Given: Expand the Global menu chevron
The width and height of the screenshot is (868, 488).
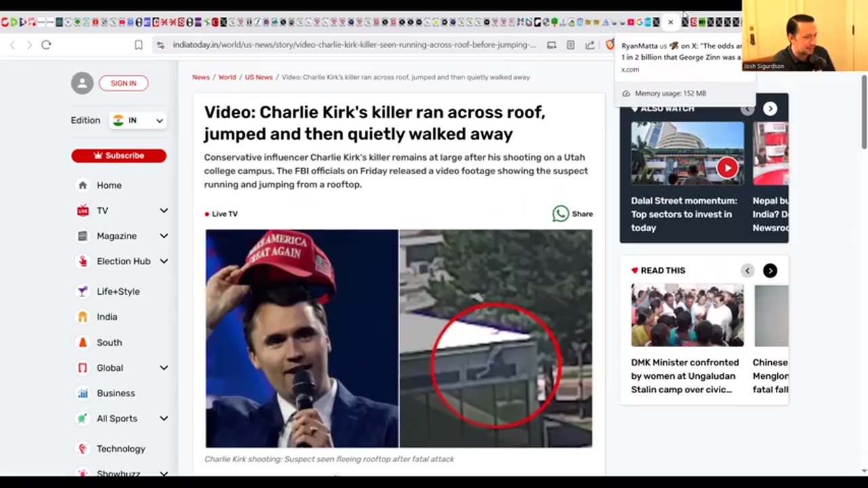Looking at the screenshot, I should coord(163,368).
